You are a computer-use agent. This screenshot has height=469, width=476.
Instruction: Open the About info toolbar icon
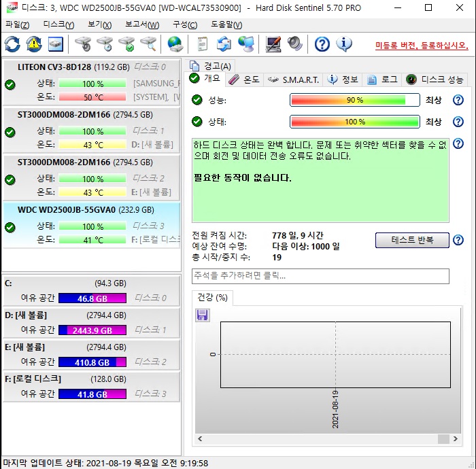coord(344,44)
